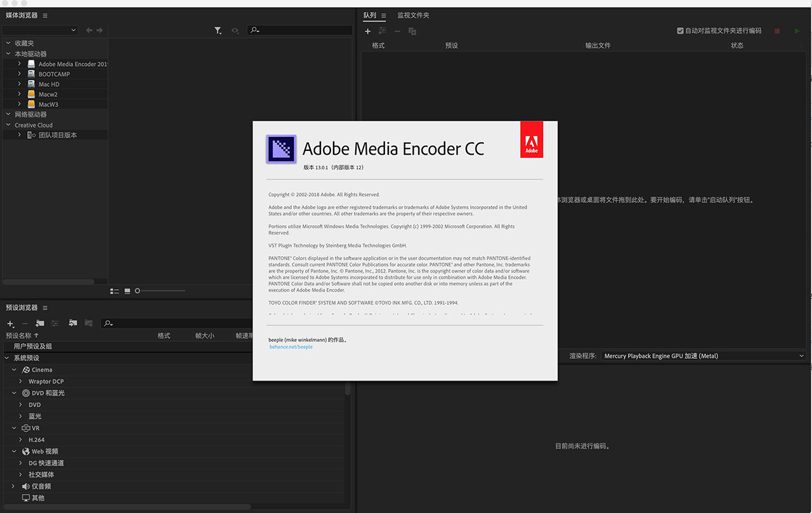Viewport: 812px width, 513px height.
Task: Click the 帧大小 column header
Action: tap(204, 335)
